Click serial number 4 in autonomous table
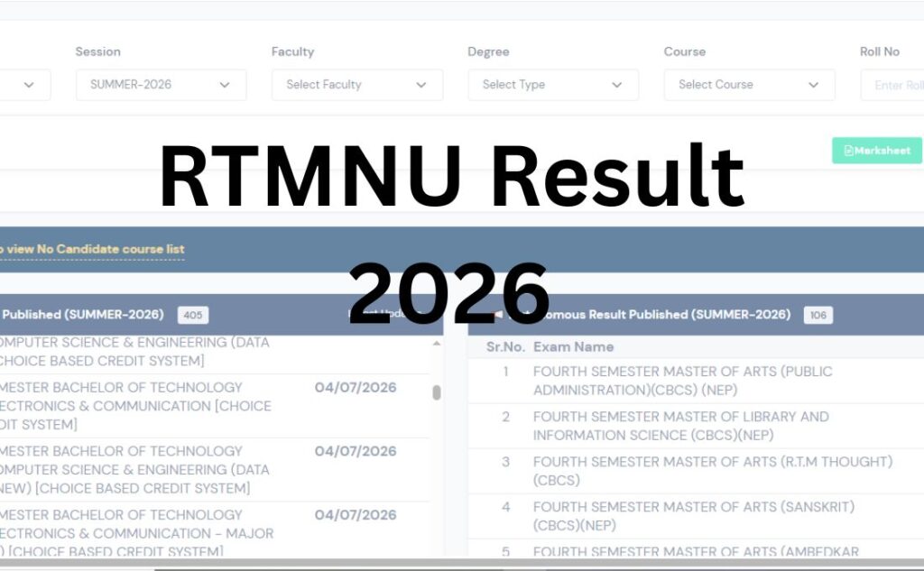This screenshot has width=924, height=571. point(505,507)
